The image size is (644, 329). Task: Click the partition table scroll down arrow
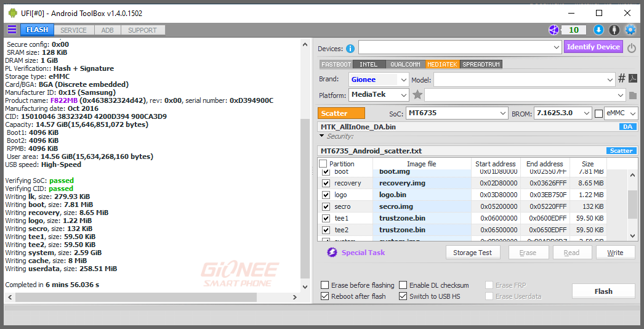point(633,236)
